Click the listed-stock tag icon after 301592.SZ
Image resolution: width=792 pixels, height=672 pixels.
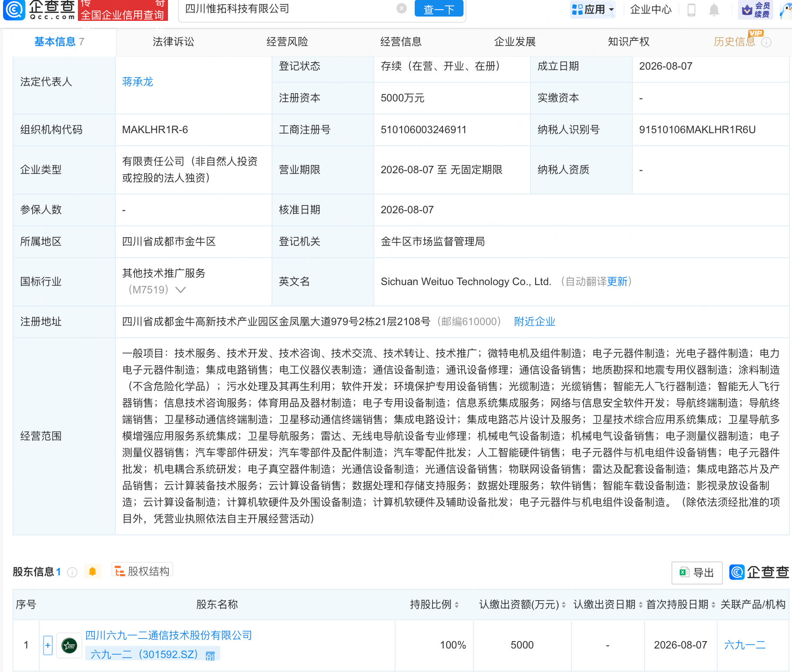tap(210, 656)
